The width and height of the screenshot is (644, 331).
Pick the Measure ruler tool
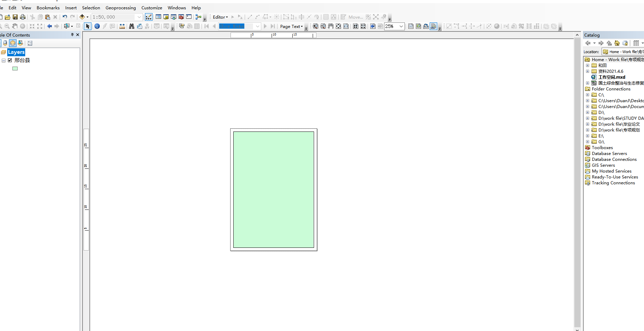tap(122, 26)
